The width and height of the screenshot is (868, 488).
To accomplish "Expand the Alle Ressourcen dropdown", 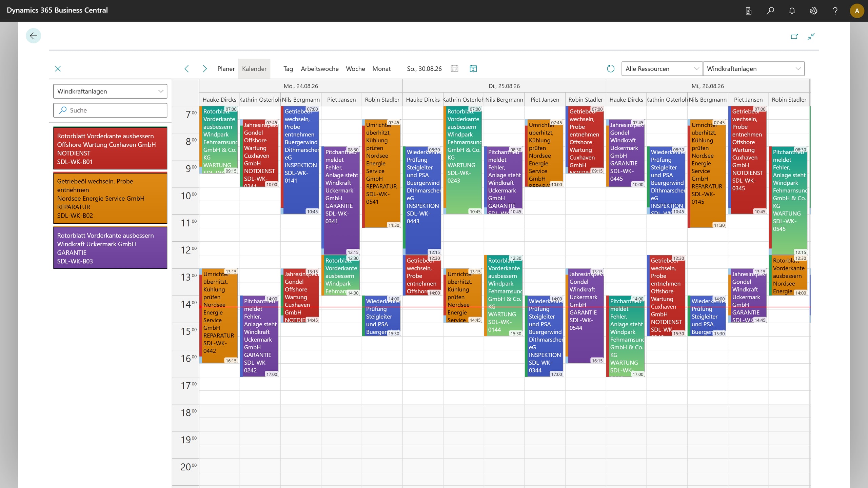I will pyautogui.click(x=662, y=69).
